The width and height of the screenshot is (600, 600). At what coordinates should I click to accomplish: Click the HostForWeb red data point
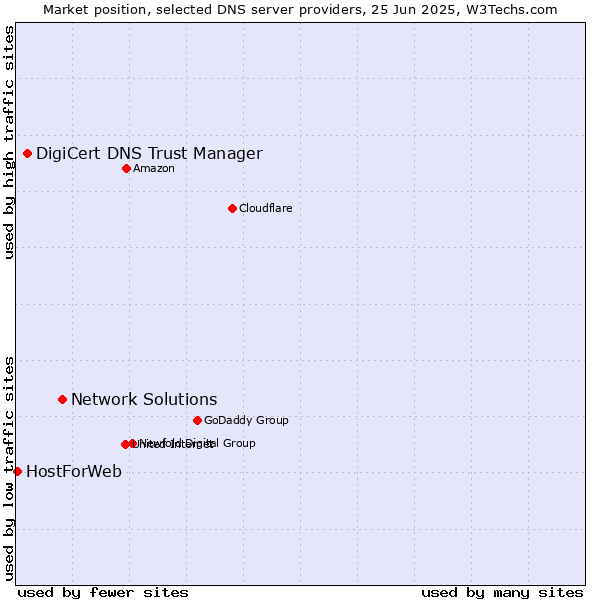tap(18, 471)
